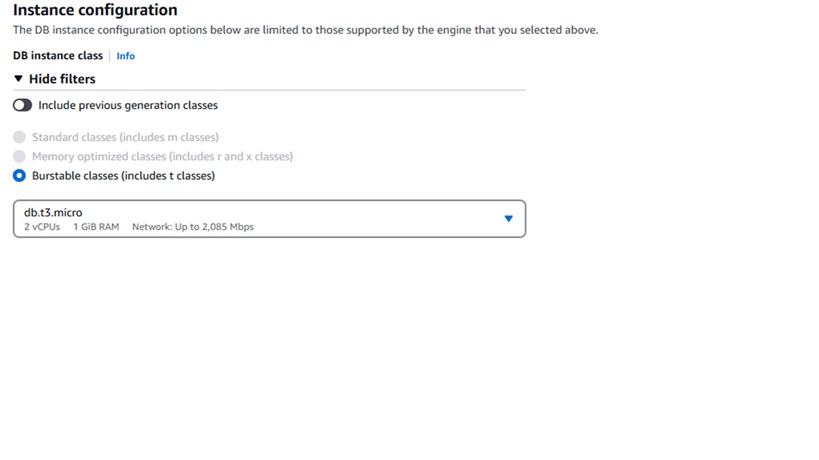This screenshot has height=460, width=819.
Task: Click the Include previous generation classes label
Action: pyautogui.click(x=127, y=105)
